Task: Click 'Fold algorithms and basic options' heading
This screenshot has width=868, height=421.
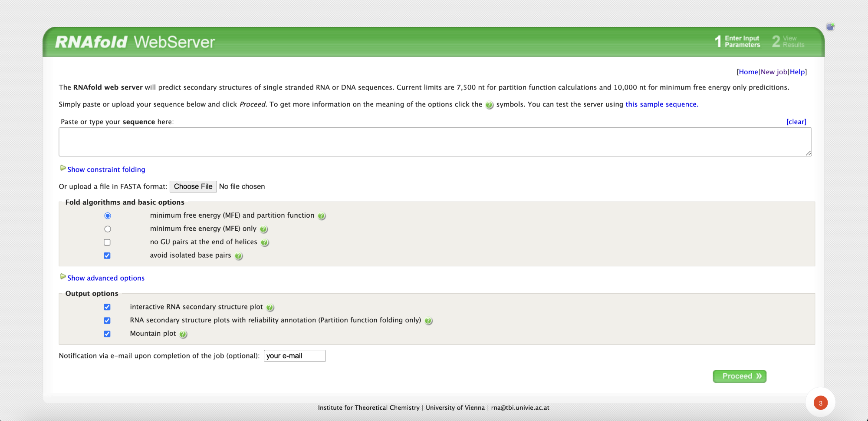Action: coord(125,202)
